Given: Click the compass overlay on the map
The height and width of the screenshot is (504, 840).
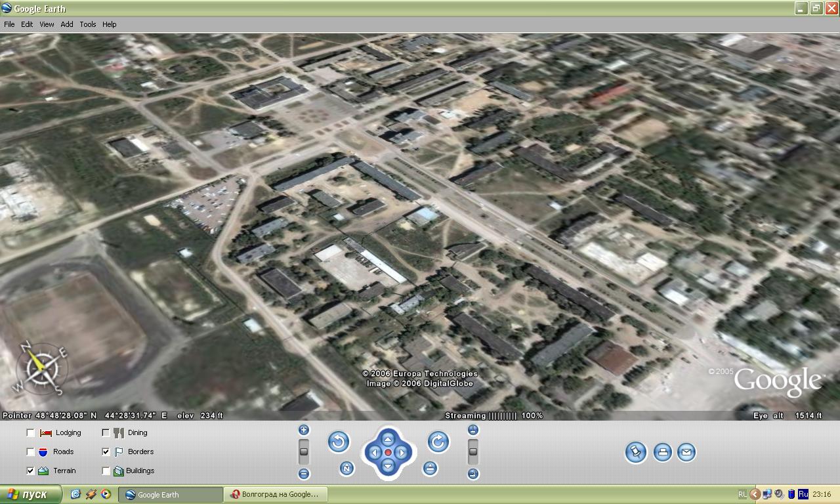Looking at the screenshot, I should click(41, 368).
